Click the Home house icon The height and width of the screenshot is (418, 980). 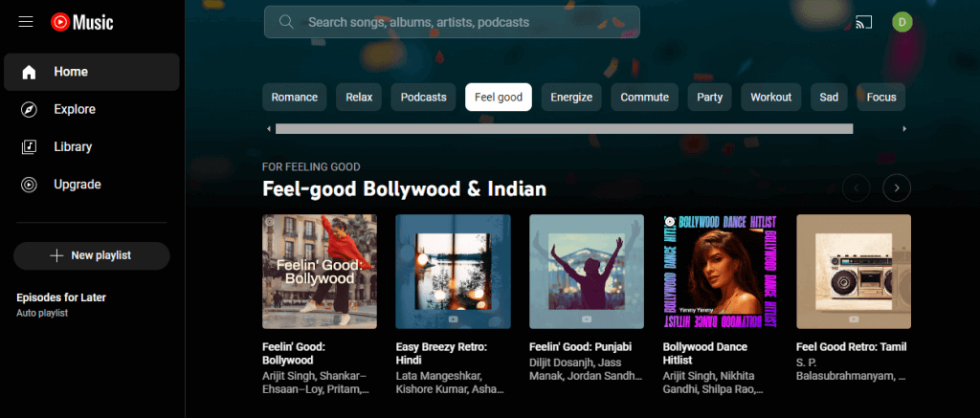pyautogui.click(x=29, y=72)
